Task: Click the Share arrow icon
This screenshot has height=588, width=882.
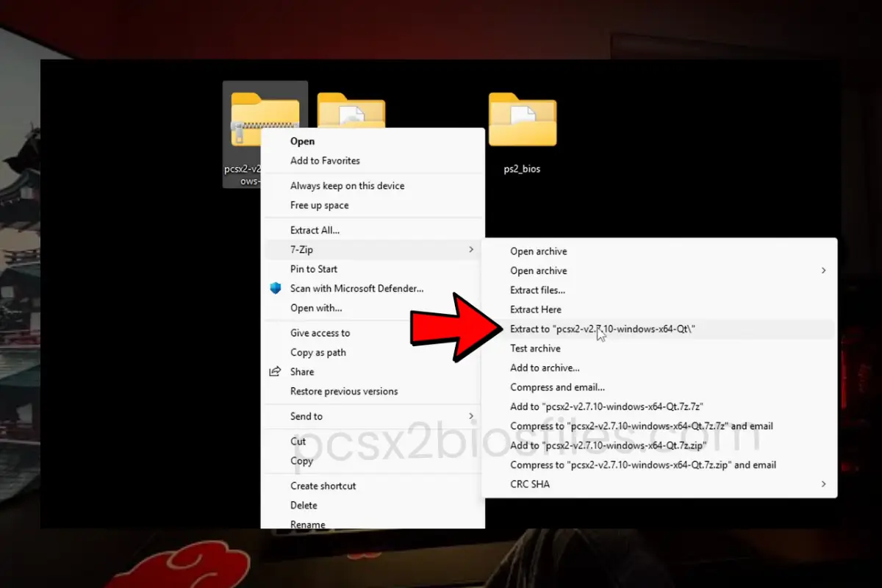Action: [276, 372]
